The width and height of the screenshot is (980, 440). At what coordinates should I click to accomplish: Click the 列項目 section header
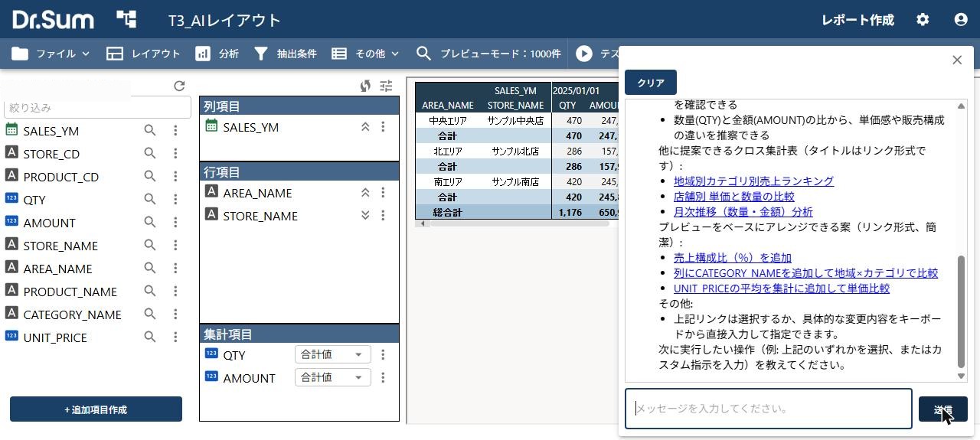click(x=299, y=106)
